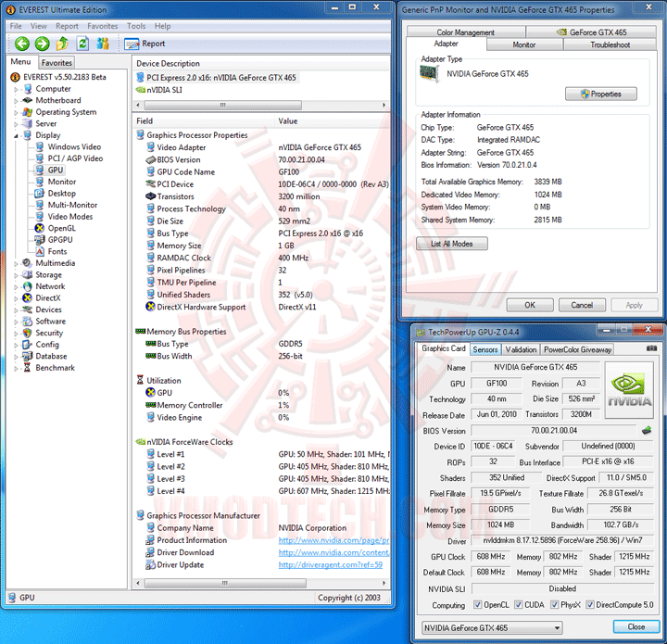Click the List All Modes button

point(452,244)
